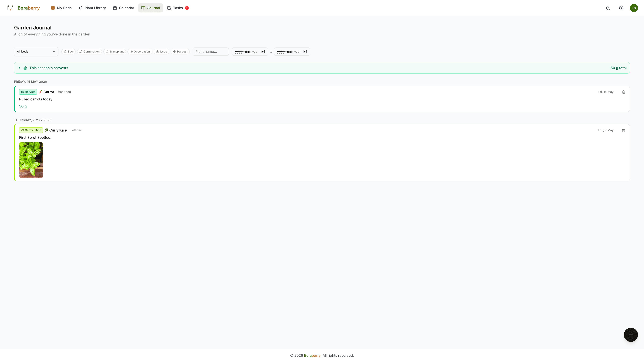Open settings via the gear icon
The image size is (644, 362).
pyautogui.click(x=621, y=8)
